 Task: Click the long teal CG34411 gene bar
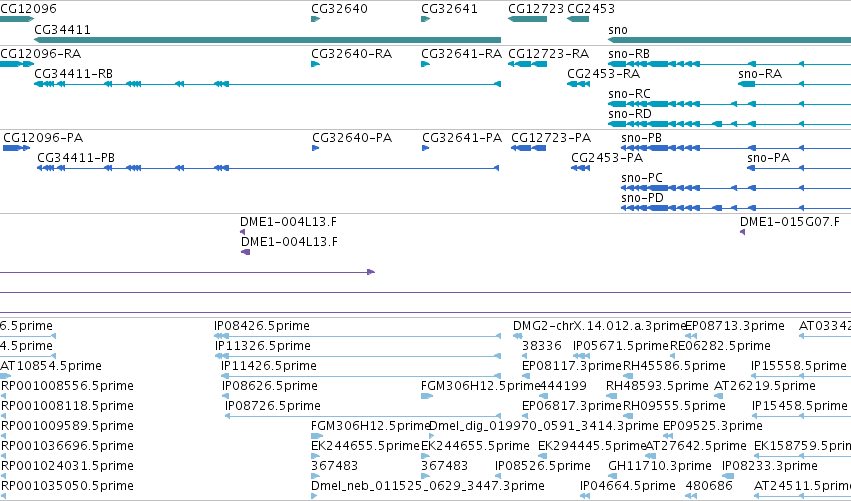point(267,40)
